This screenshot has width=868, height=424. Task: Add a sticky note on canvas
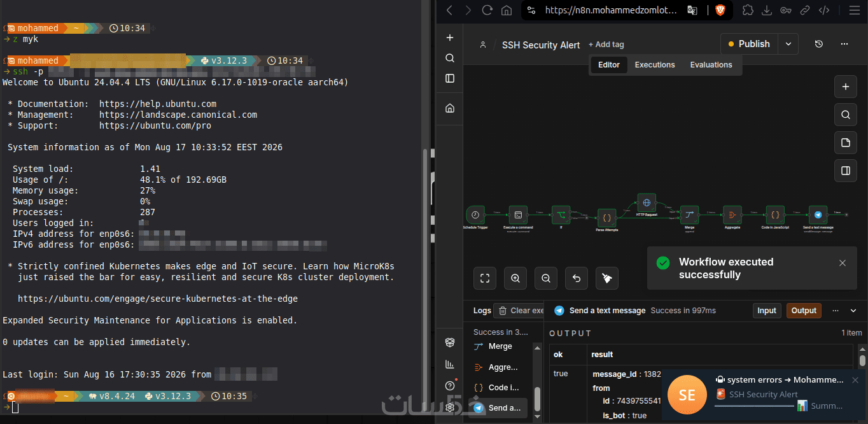845,143
